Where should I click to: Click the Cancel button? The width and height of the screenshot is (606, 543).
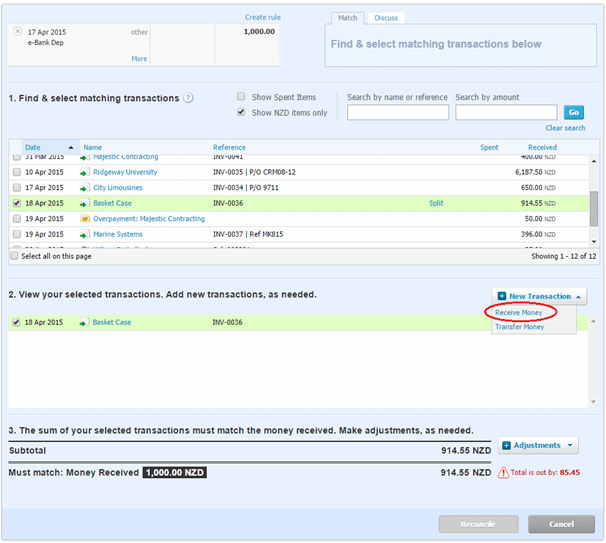click(561, 524)
